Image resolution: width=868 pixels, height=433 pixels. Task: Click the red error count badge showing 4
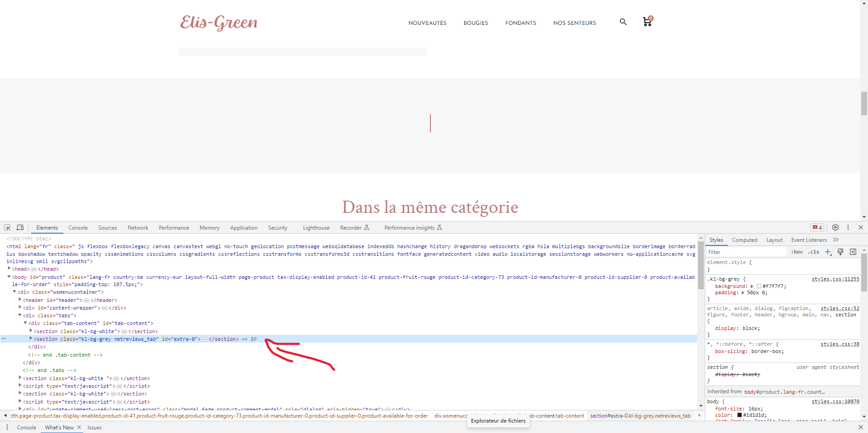click(x=817, y=227)
